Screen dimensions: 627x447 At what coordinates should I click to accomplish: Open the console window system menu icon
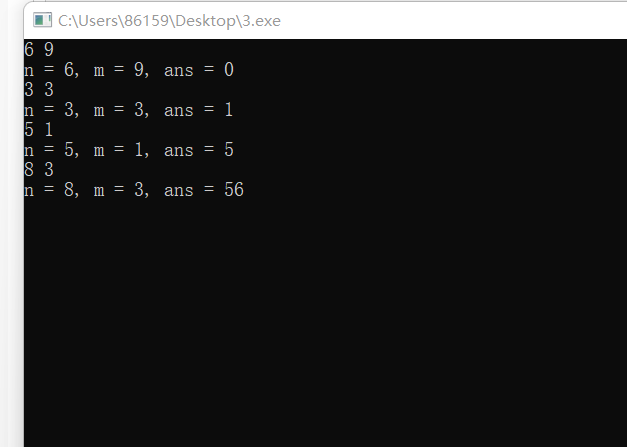[x=42, y=20]
